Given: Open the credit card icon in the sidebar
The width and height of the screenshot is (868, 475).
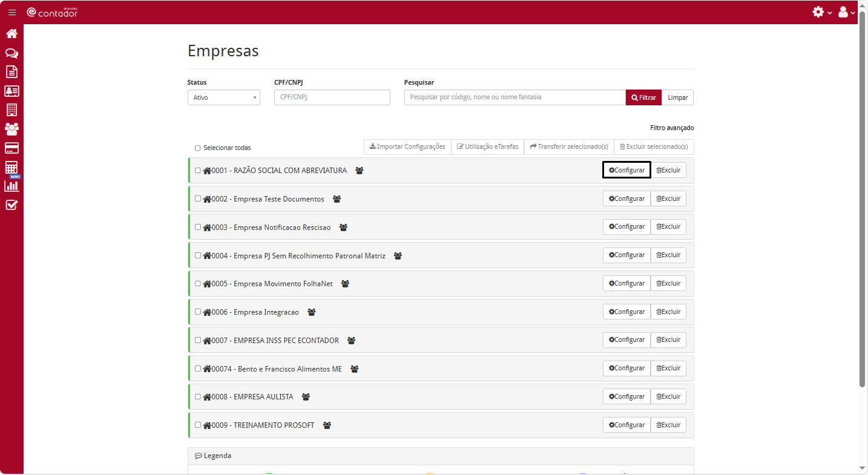Looking at the screenshot, I should tap(12, 148).
